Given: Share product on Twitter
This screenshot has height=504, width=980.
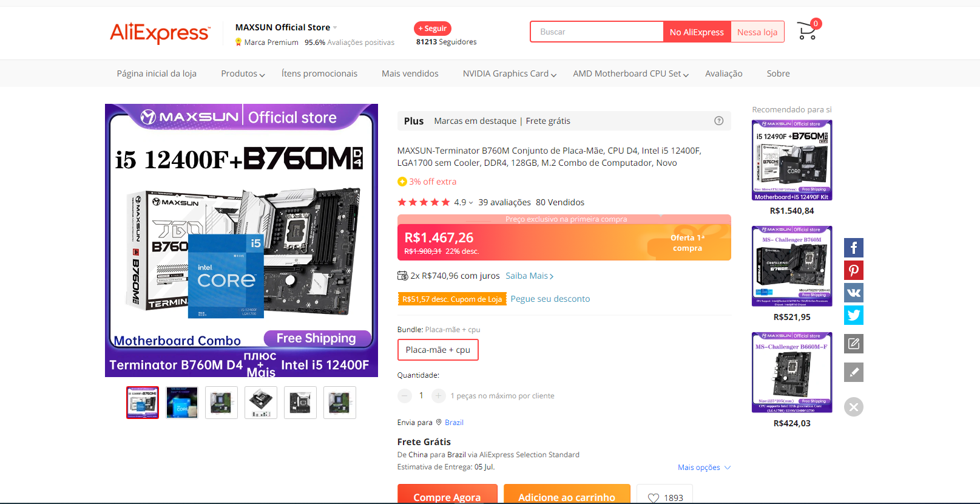Looking at the screenshot, I should (x=854, y=315).
